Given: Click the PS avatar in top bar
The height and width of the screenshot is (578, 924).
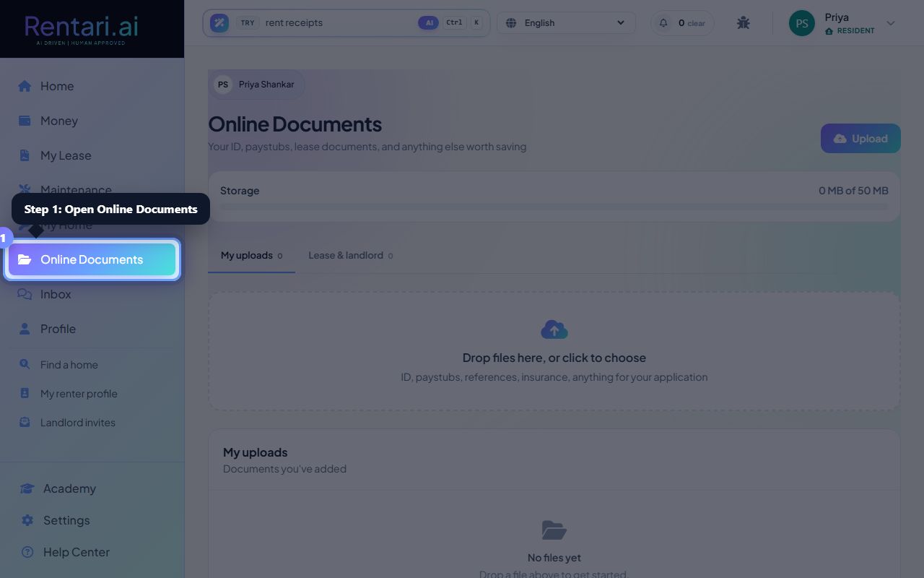Looking at the screenshot, I should point(801,23).
